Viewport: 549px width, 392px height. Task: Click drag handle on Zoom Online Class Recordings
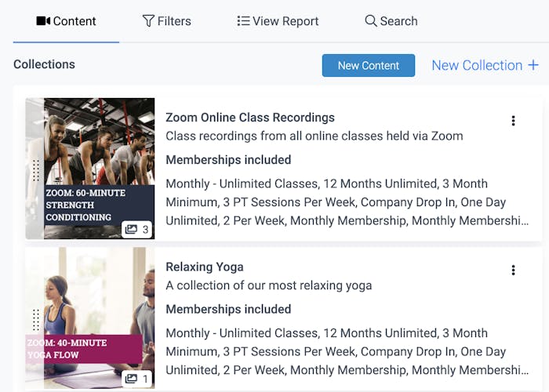point(36,170)
